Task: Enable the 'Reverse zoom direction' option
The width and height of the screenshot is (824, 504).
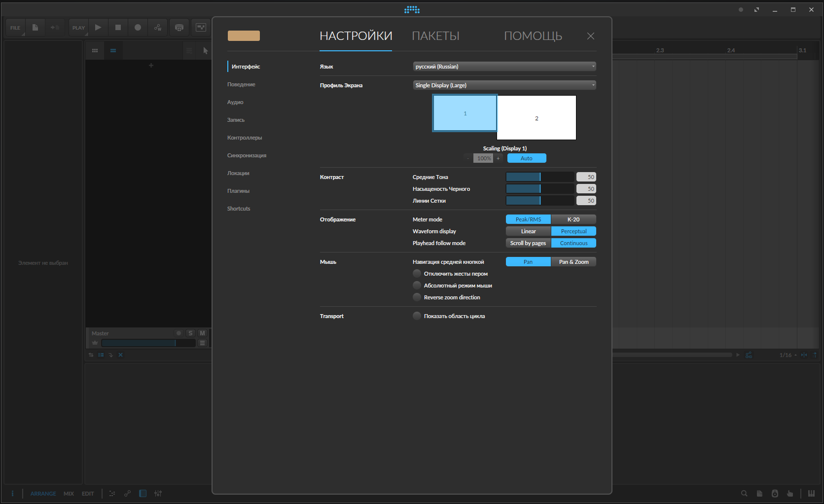Action: 417,297
